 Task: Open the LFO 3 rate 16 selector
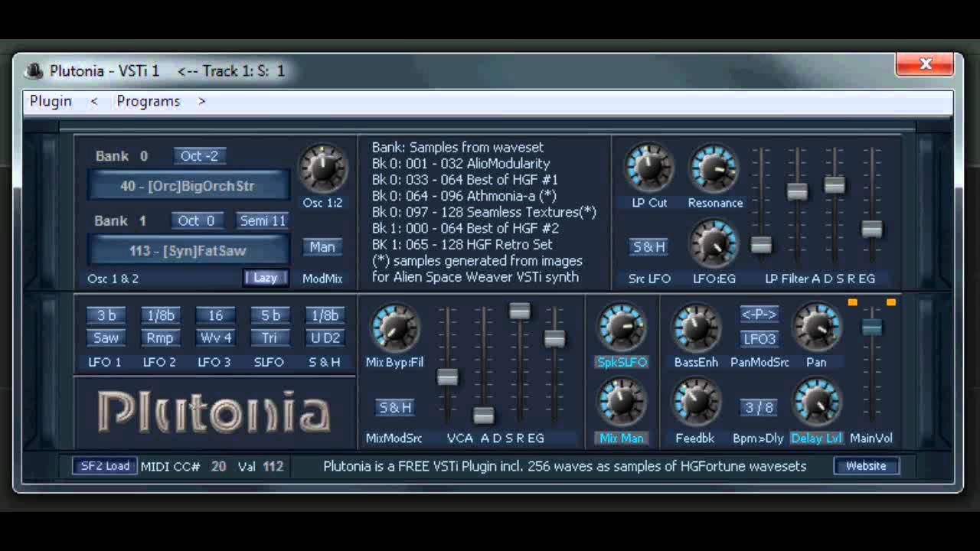pyautogui.click(x=215, y=315)
